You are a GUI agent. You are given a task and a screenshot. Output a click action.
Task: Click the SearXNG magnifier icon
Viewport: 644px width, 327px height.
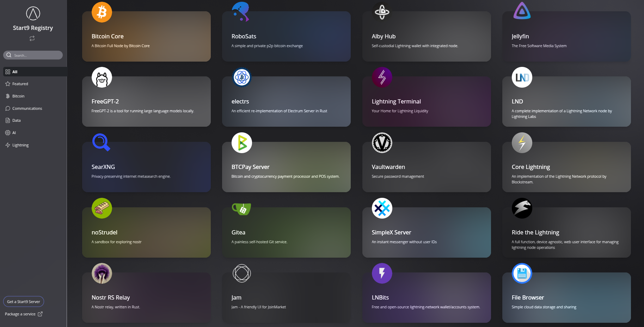click(x=101, y=143)
